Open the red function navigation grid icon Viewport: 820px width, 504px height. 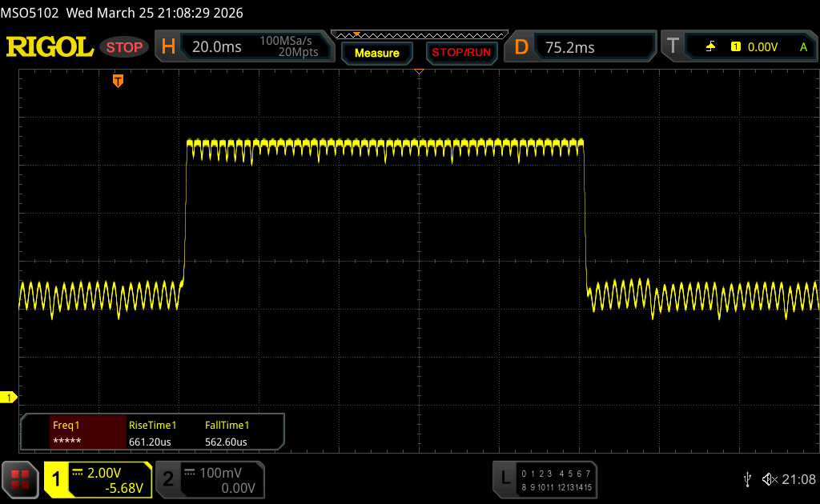20,479
